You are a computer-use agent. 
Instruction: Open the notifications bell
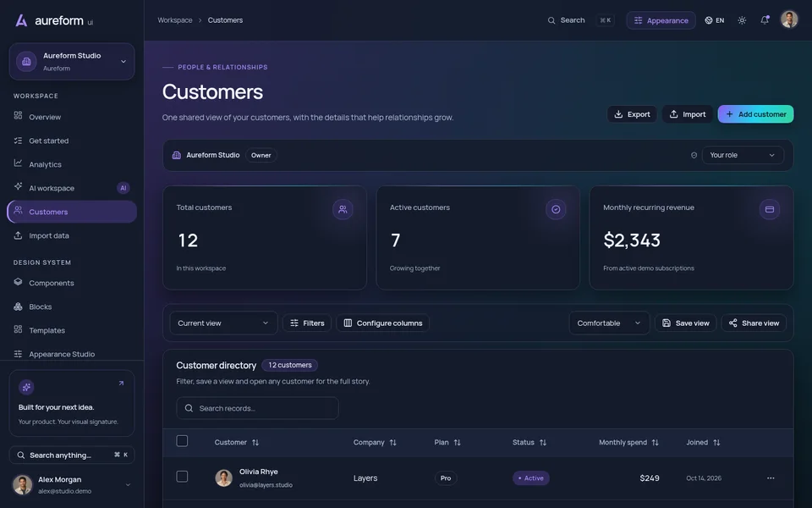(765, 20)
